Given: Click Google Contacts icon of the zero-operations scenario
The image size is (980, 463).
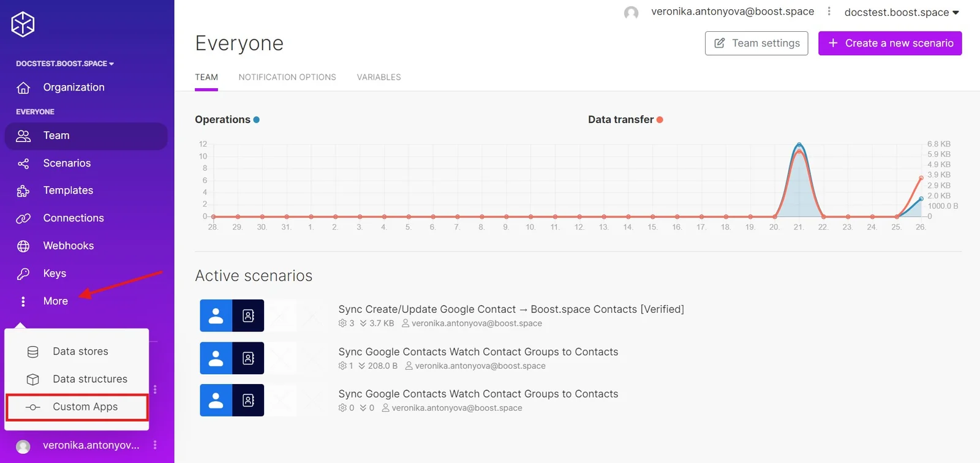Looking at the screenshot, I should (216, 401).
